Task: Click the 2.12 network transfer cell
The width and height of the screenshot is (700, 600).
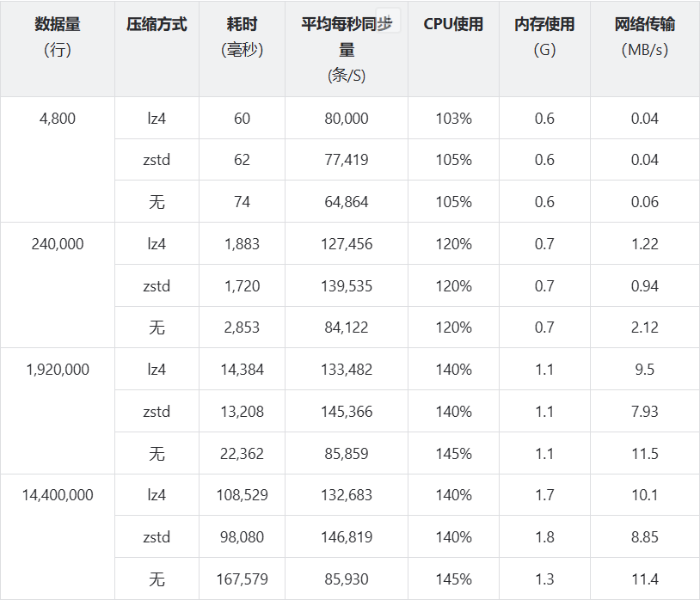Action: point(644,328)
